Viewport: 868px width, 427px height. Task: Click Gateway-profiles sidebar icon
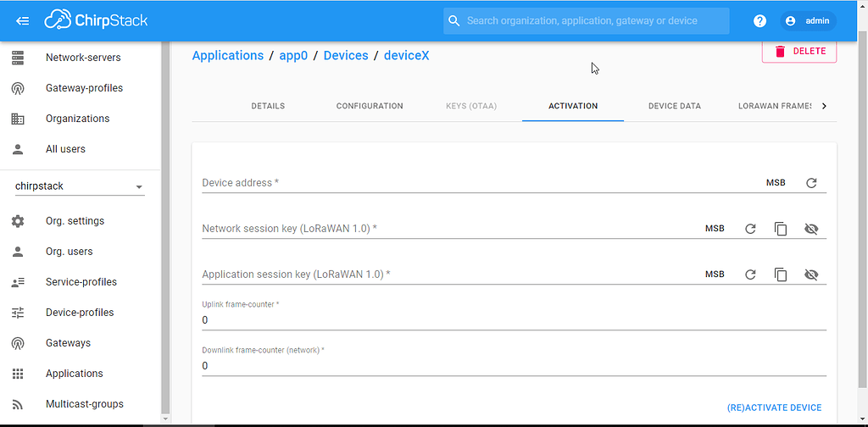point(18,88)
